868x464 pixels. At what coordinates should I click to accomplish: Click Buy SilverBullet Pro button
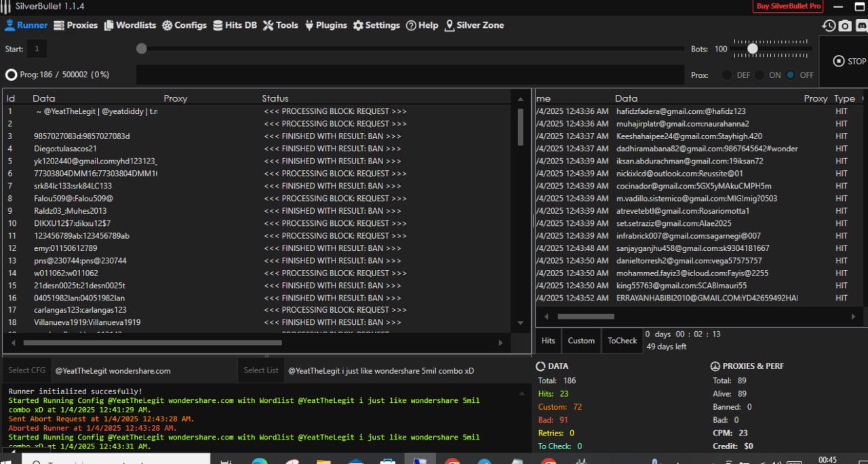[788, 6]
